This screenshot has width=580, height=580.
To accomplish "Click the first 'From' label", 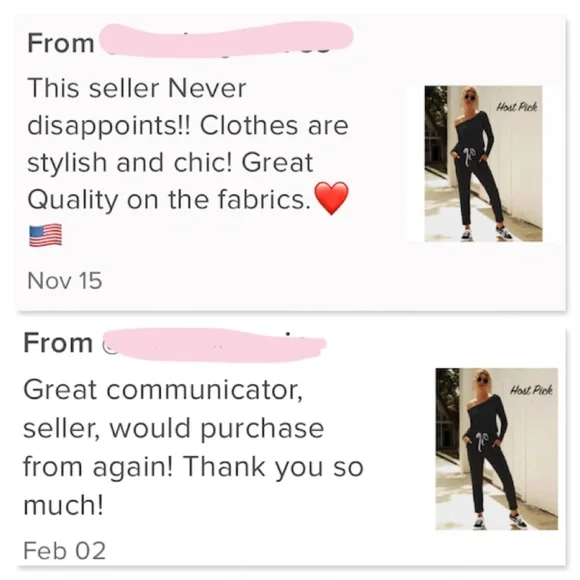I will 61,44.
